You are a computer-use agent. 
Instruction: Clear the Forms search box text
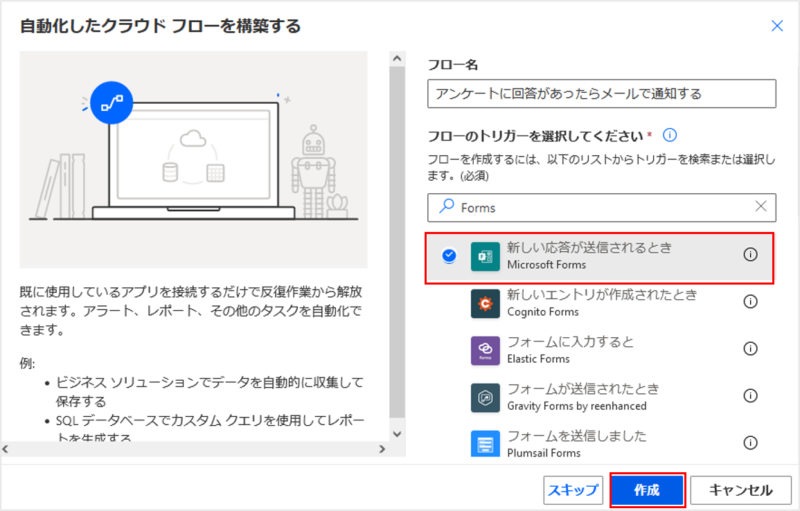tap(761, 207)
